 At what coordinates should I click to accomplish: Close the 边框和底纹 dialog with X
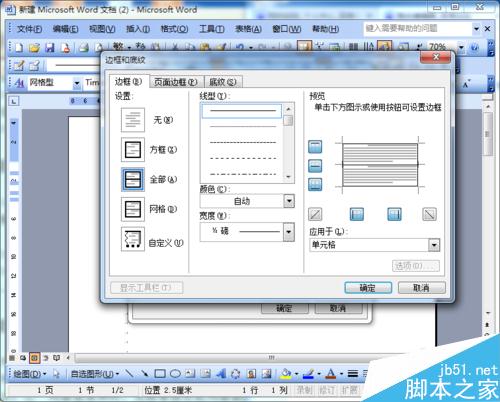click(436, 57)
